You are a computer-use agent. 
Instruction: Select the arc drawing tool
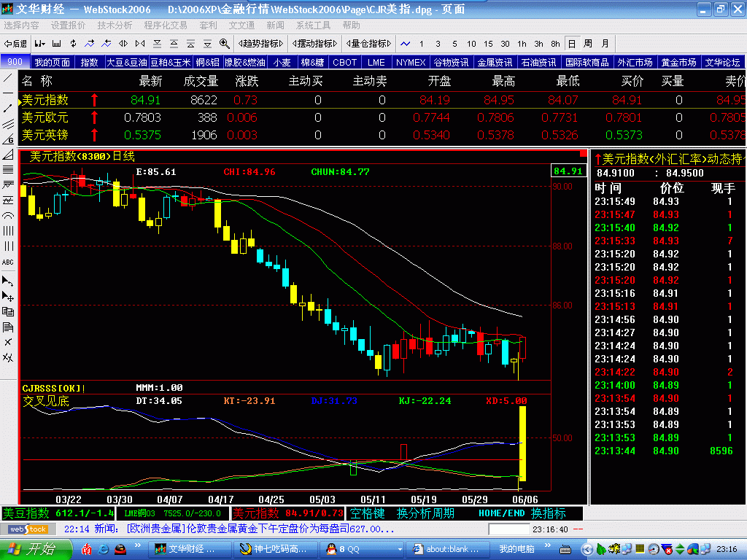[8, 215]
